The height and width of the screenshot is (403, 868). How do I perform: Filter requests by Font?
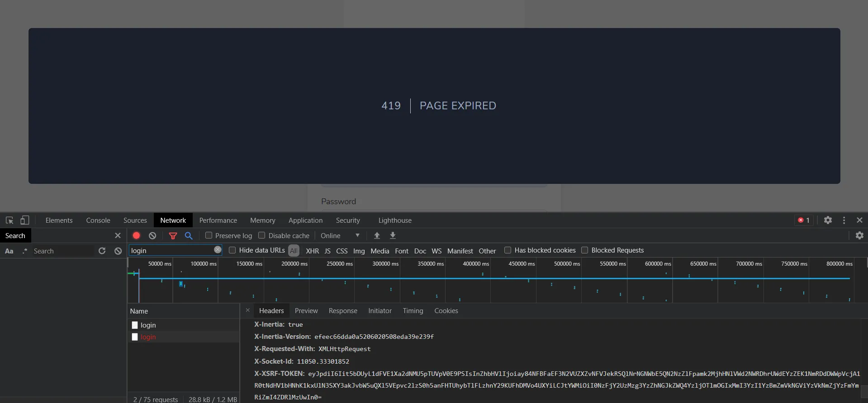(402, 251)
